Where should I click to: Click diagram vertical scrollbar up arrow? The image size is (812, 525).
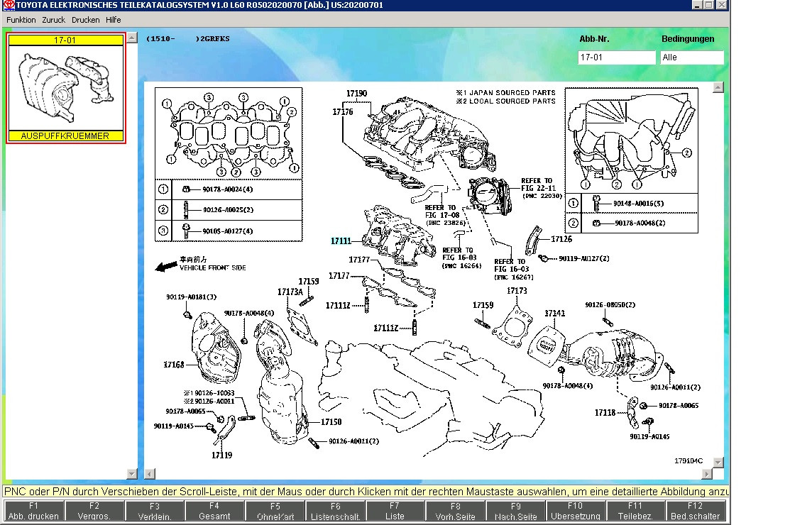(718, 87)
